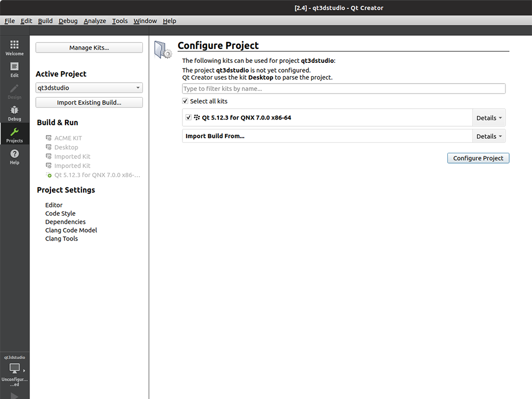This screenshot has height=399, width=532.
Task: Expand Details for Import Build From
Action: pos(488,136)
